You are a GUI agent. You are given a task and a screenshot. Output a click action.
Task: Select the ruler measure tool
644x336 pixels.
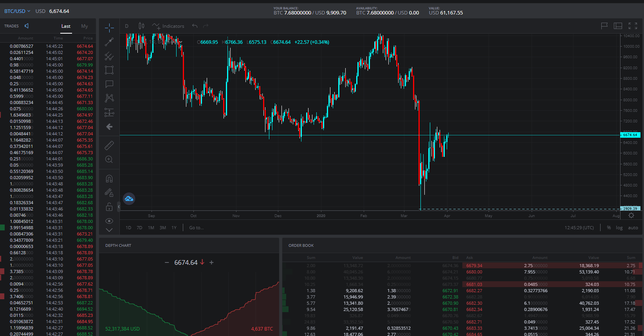pos(109,146)
